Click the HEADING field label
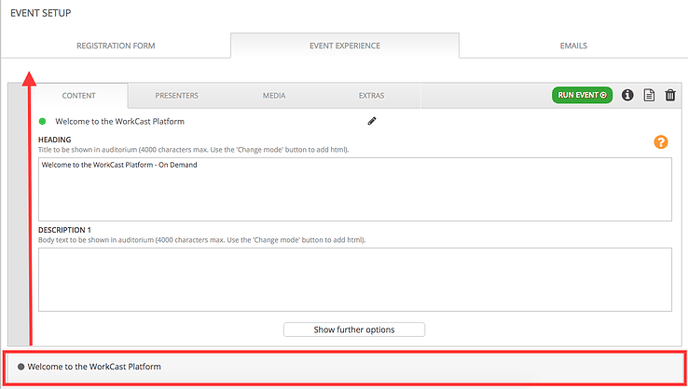The image size is (688, 389). (54, 139)
